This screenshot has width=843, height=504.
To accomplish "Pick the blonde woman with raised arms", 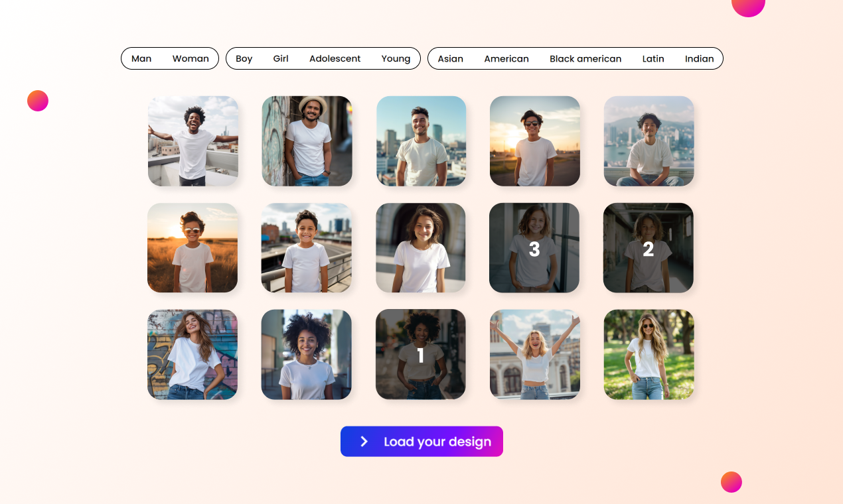I will (535, 355).
